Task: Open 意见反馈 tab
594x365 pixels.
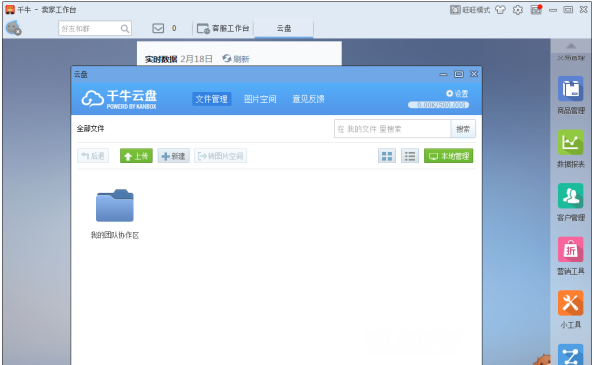Action: [x=308, y=99]
